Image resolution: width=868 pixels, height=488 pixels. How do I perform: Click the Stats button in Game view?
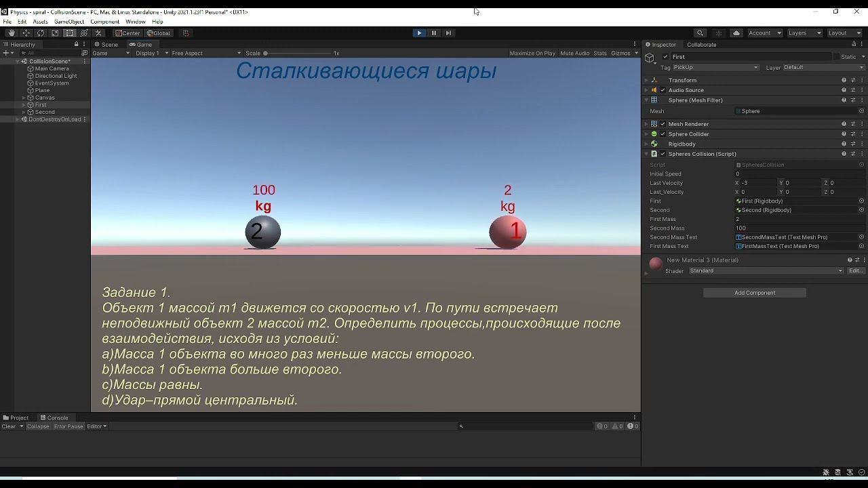[600, 53]
